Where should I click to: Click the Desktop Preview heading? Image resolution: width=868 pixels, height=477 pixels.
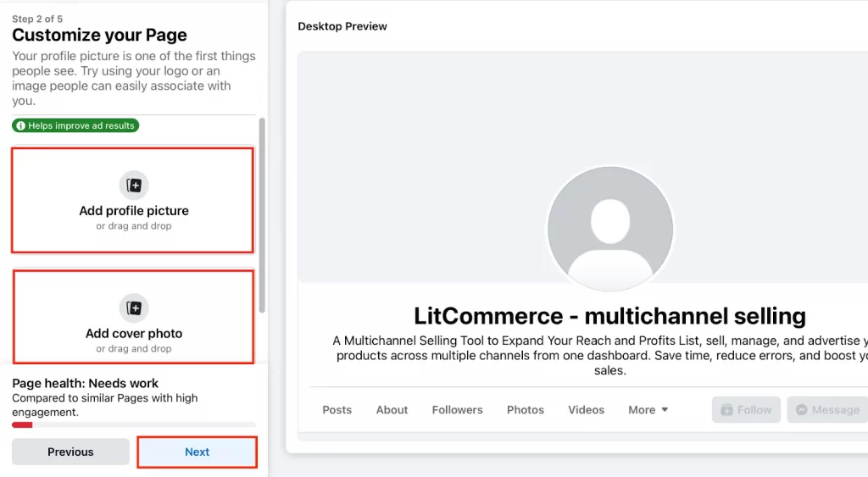[342, 26]
